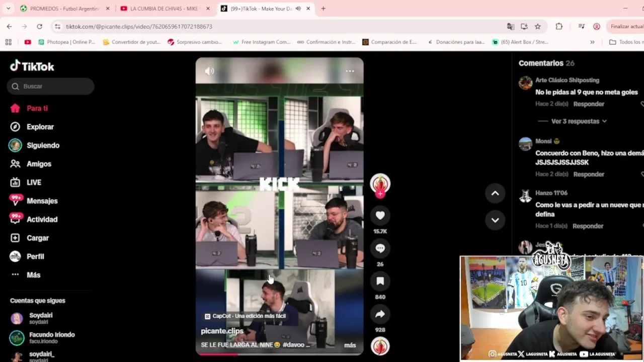The height and width of the screenshot is (362, 644).
Task: Seek on the video progress bar
Action: (279, 354)
